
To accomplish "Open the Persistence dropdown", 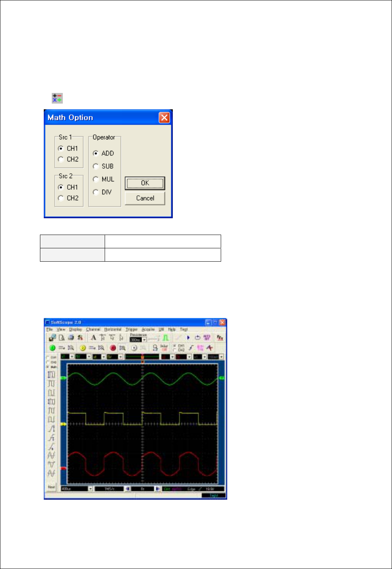I will click(145, 340).
